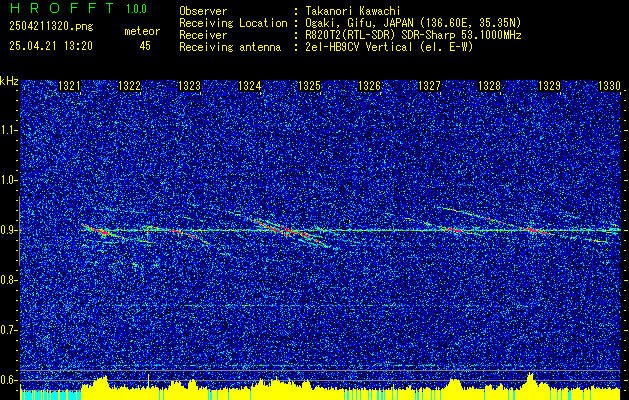Click the kHz axis unit label
Viewport: 629px width, 400px height.
point(9,81)
